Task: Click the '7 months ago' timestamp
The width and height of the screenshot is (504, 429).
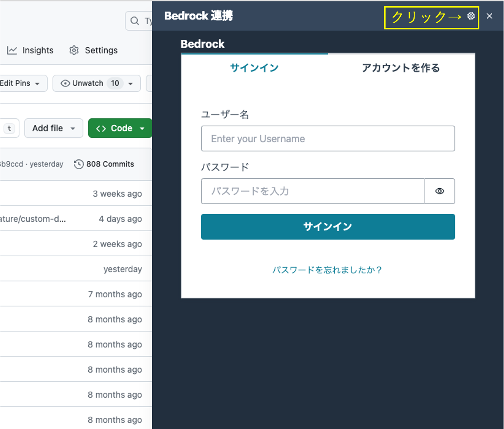Action: [115, 294]
